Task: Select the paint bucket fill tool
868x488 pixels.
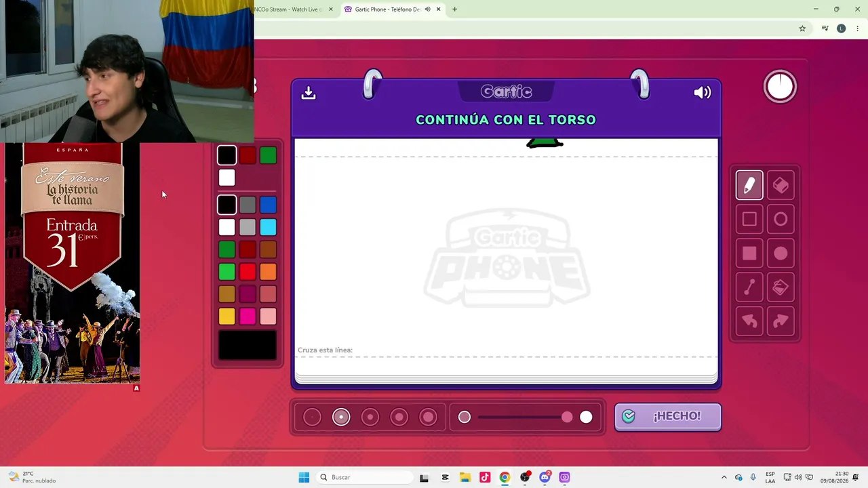Action: 781,287
